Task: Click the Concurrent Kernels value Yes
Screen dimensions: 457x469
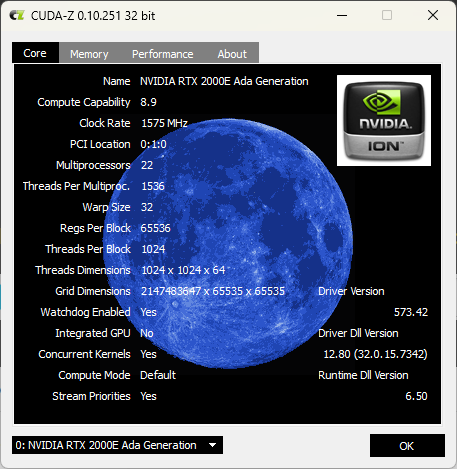Action: point(148,354)
